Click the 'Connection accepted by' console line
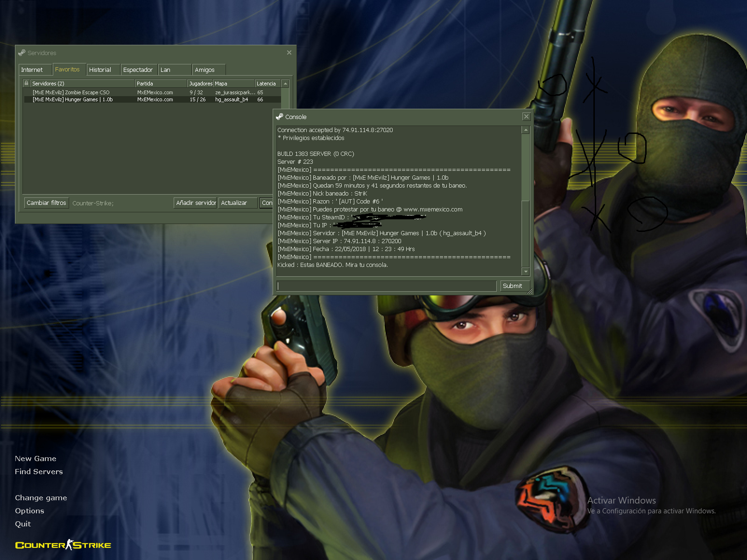 pos(335,130)
